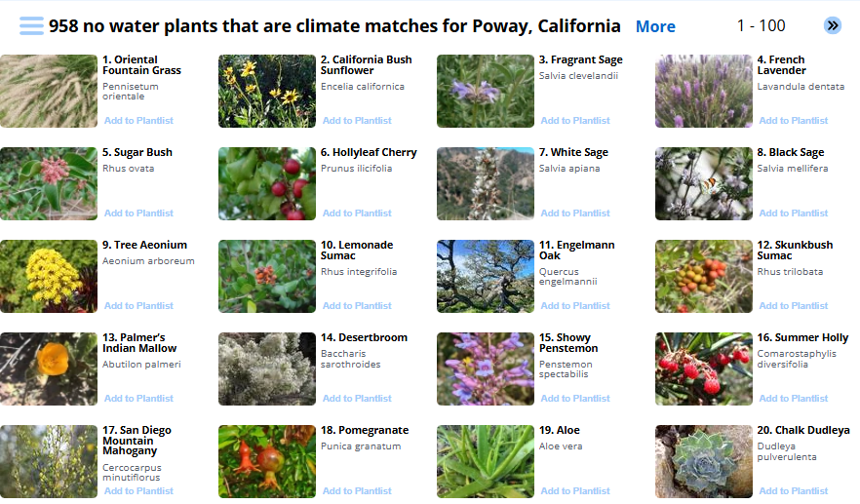
Task: View the Engelmann Oak tree photo
Action: (486, 276)
